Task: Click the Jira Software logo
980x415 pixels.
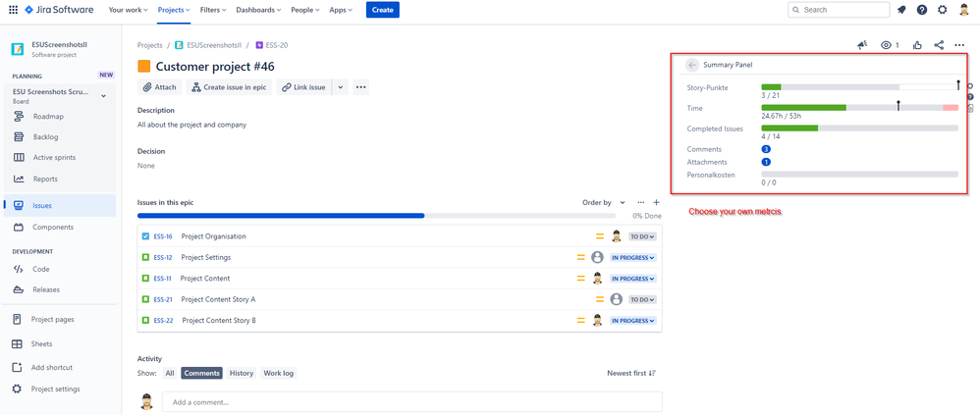Action: (59, 10)
